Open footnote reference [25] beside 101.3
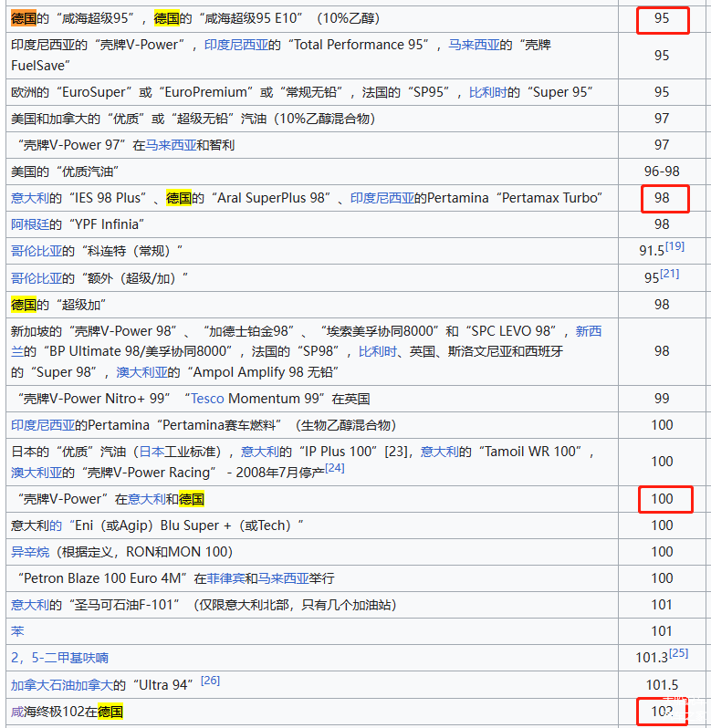Viewport: 711px width, 728px height. pos(678,653)
